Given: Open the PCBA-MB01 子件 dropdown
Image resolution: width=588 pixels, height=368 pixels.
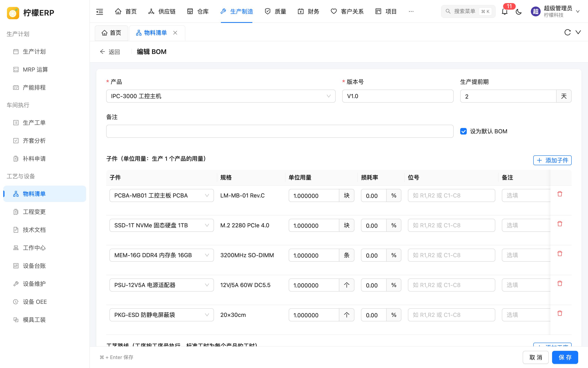Looking at the screenshot, I should 161,195.
